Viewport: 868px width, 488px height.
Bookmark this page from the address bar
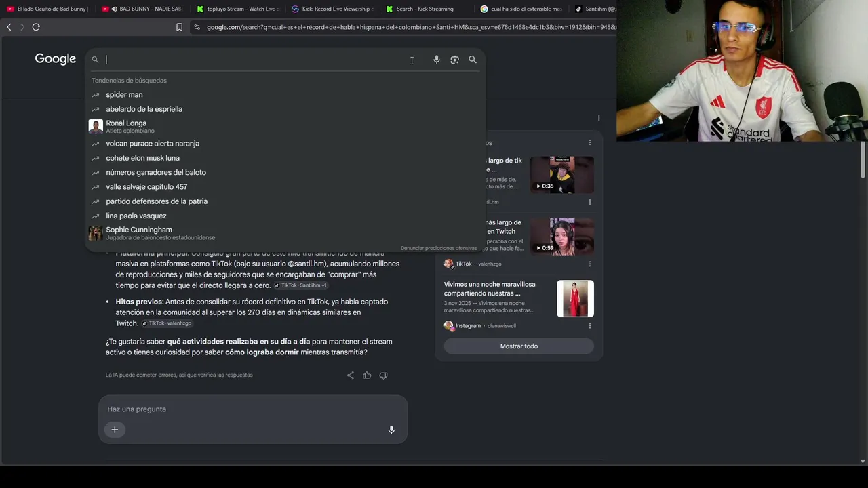[179, 27]
